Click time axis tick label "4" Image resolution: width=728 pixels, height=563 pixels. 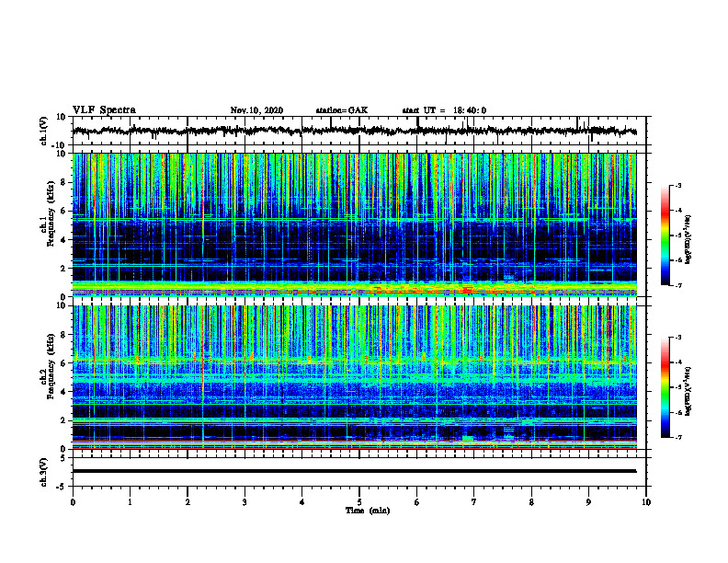302,502
